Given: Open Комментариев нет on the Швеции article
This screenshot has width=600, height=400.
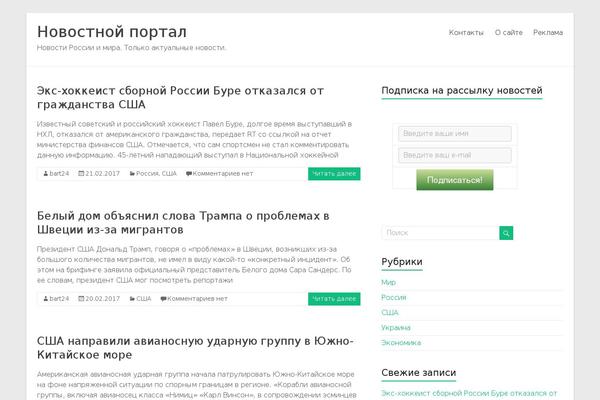Looking at the screenshot, I should (197, 299).
